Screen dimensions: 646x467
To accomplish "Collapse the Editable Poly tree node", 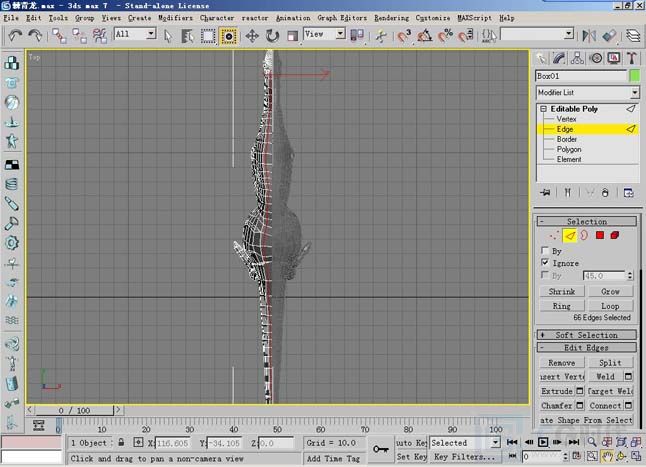I will pyautogui.click(x=543, y=109).
